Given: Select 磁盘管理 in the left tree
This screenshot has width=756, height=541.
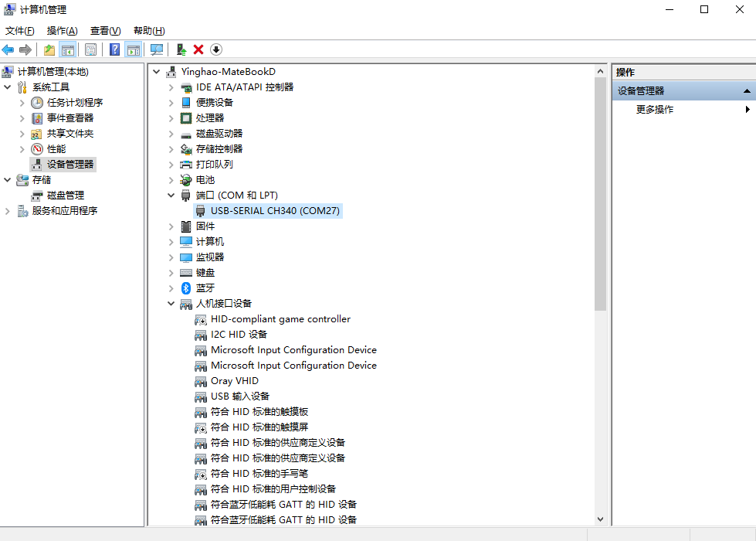Looking at the screenshot, I should click(x=66, y=196).
